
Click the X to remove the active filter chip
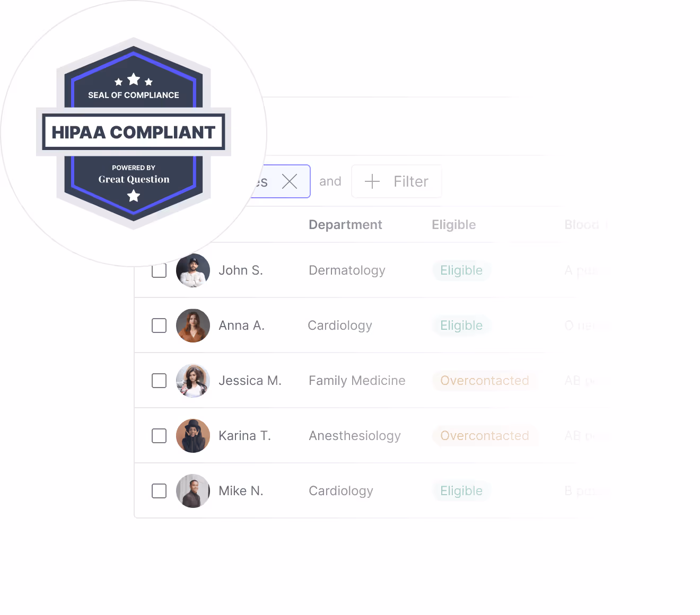[290, 181]
